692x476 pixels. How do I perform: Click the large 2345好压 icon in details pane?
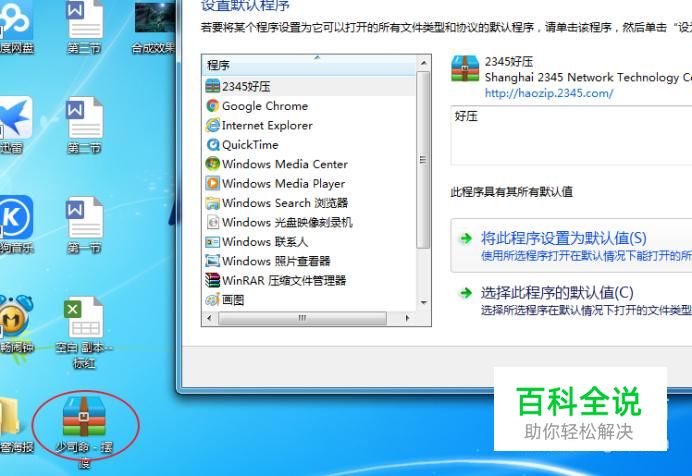click(x=465, y=68)
